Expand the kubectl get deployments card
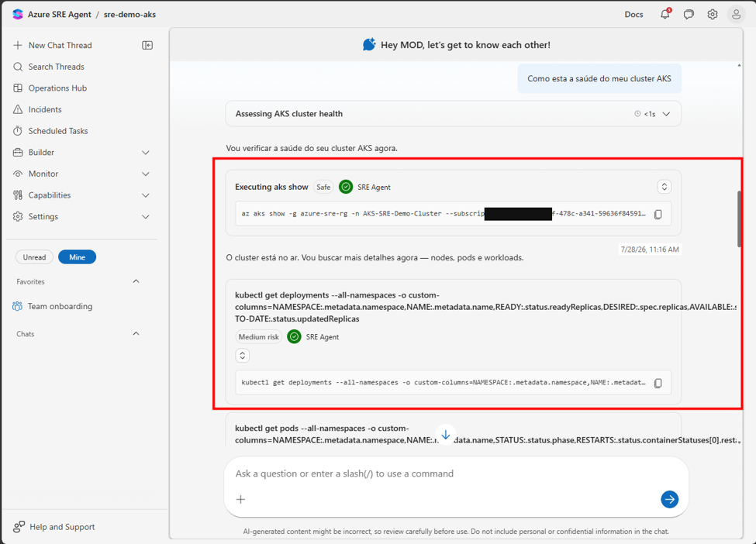The width and height of the screenshot is (756, 544). 243,356
